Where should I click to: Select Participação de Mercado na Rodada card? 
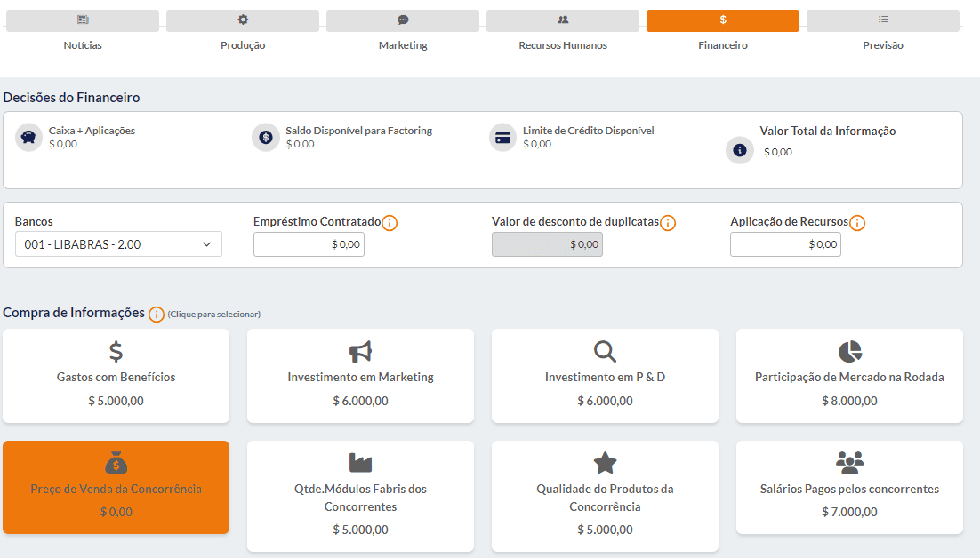848,377
